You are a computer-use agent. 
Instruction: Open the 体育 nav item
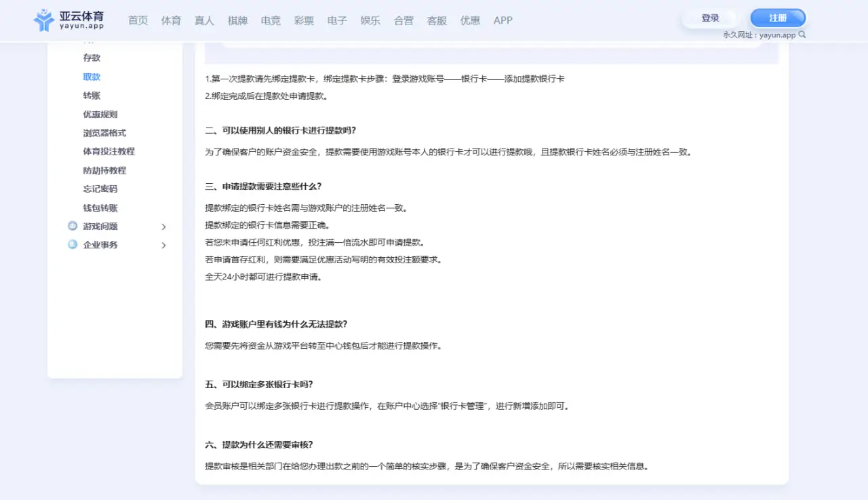coord(172,20)
